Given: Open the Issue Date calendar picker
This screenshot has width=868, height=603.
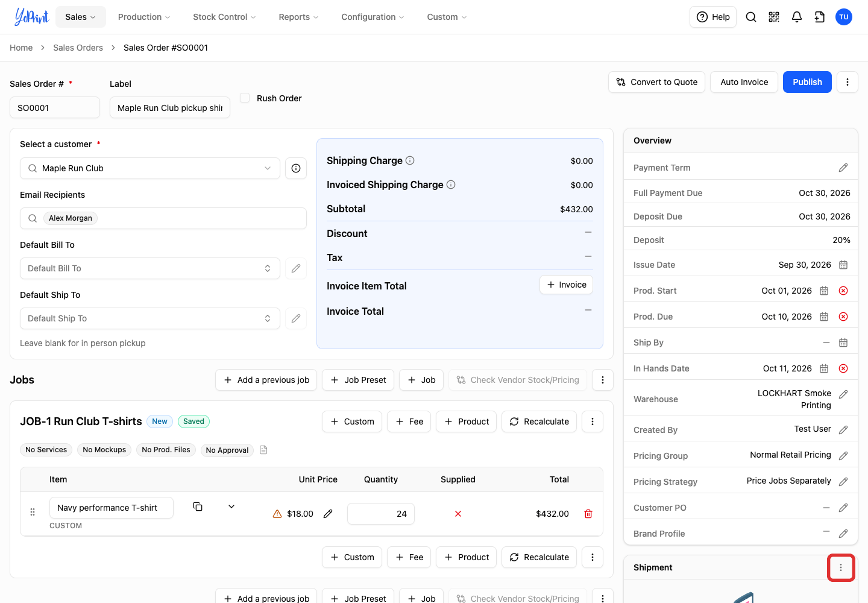Looking at the screenshot, I should (843, 265).
